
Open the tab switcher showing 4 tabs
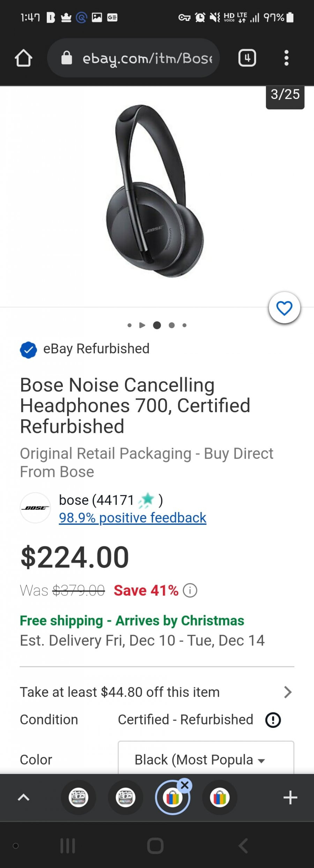[247, 58]
